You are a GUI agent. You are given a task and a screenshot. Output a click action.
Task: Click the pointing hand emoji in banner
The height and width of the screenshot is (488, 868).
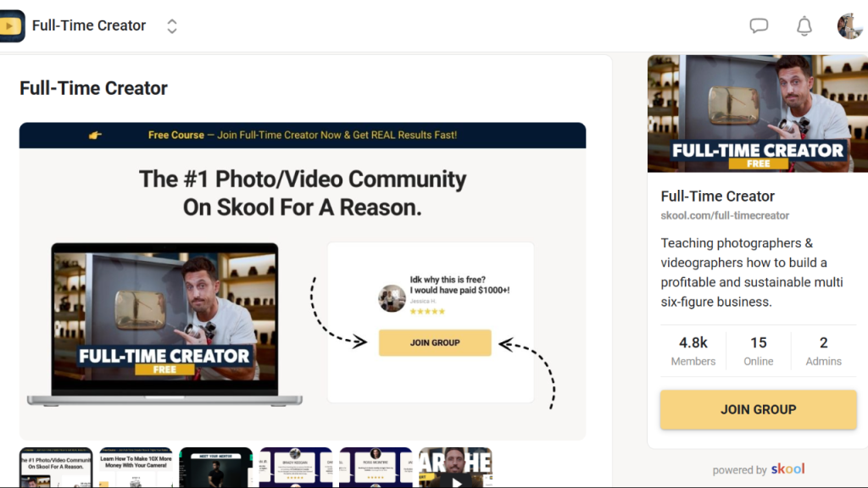click(95, 135)
